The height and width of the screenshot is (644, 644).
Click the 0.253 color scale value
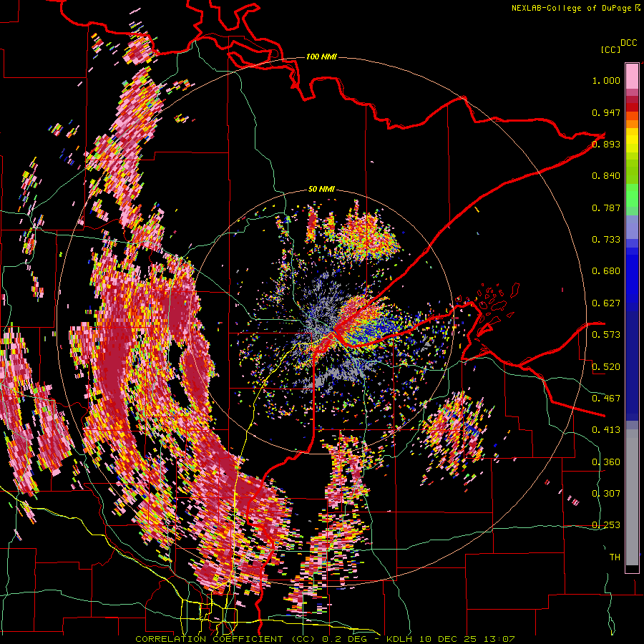[606, 525]
